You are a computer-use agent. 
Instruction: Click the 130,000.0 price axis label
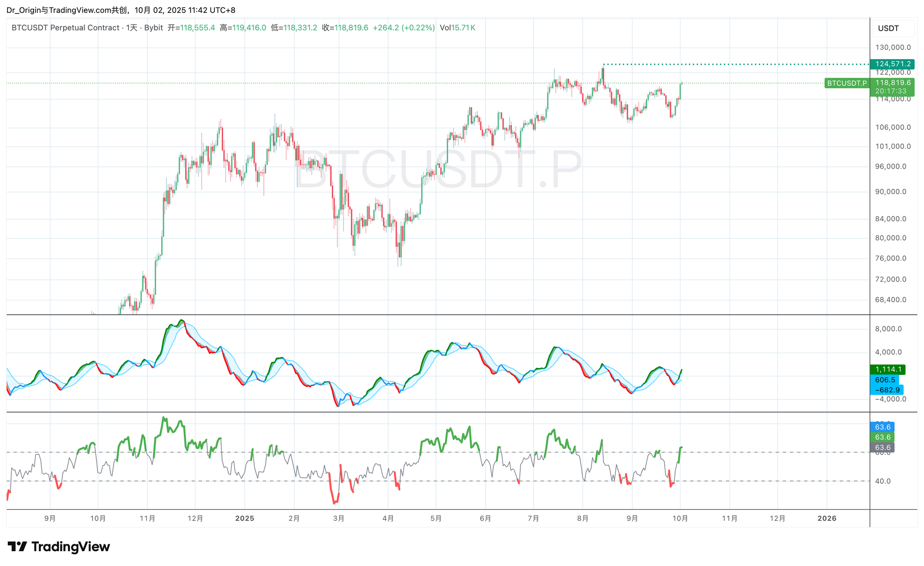893,48
